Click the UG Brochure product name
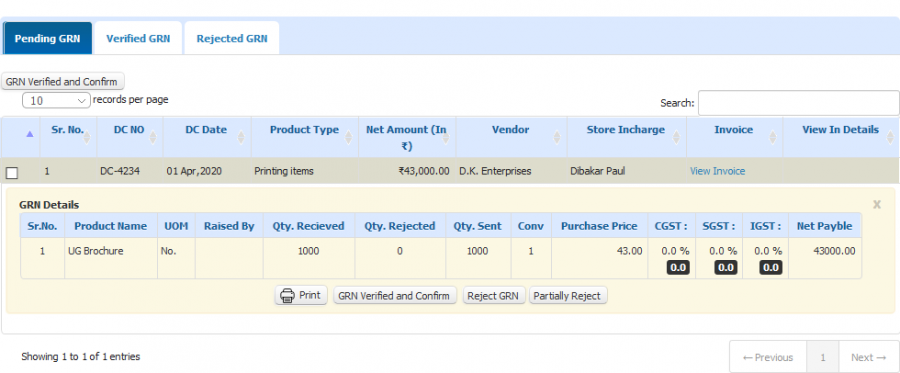Image resolution: width=900 pixels, height=373 pixels. 95,251
